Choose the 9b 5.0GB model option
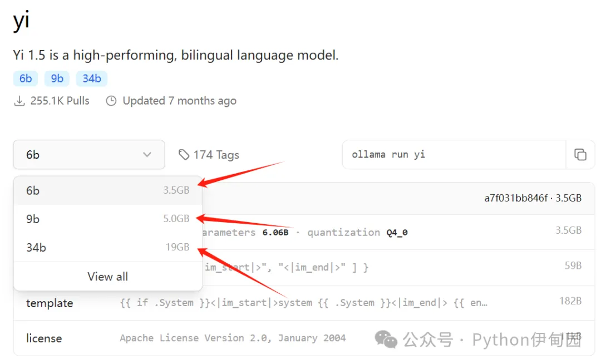Screen dimensions: 601x364 point(108,219)
